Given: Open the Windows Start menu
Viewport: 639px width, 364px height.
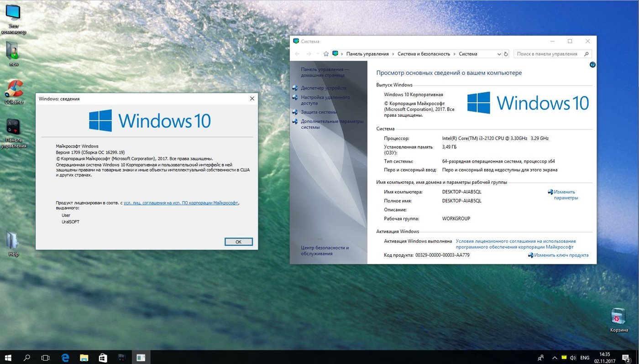Looking at the screenshot, I should click(x=8, y=358).
